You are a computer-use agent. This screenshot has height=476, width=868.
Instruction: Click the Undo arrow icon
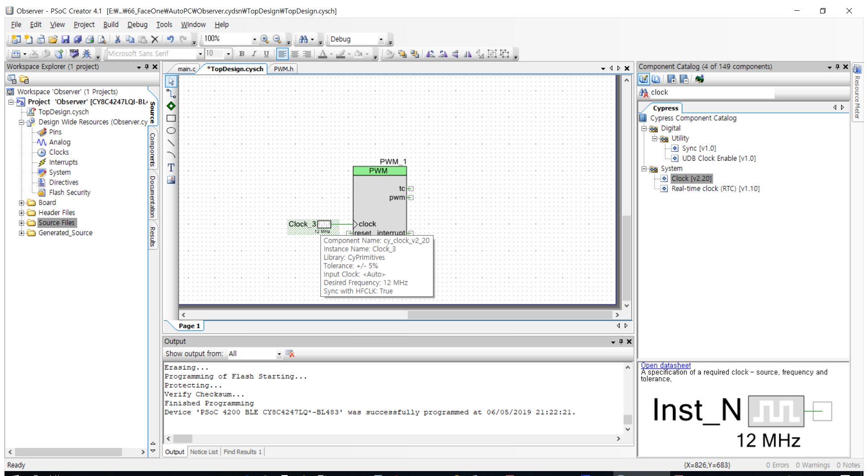tap(170, 39)
